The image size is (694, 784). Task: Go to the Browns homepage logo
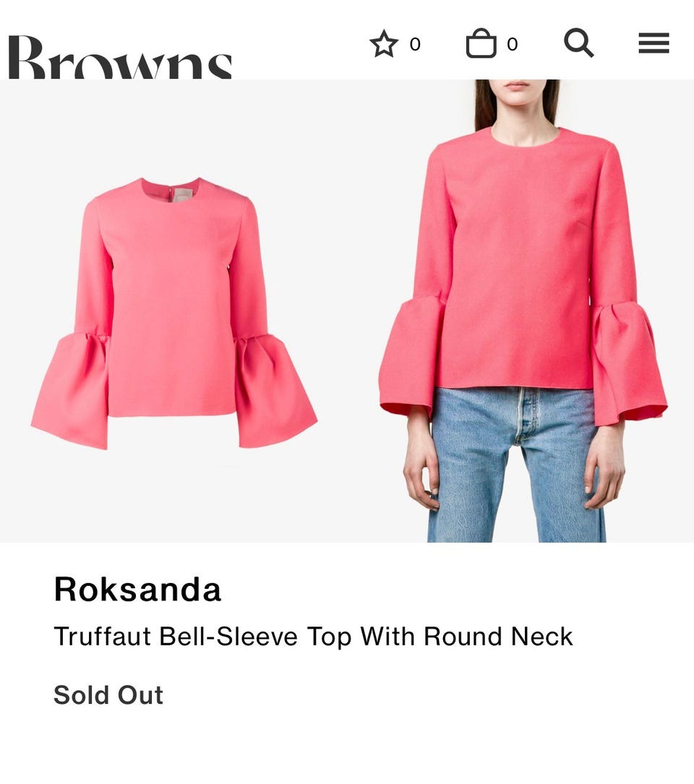[x=120, y=57]
